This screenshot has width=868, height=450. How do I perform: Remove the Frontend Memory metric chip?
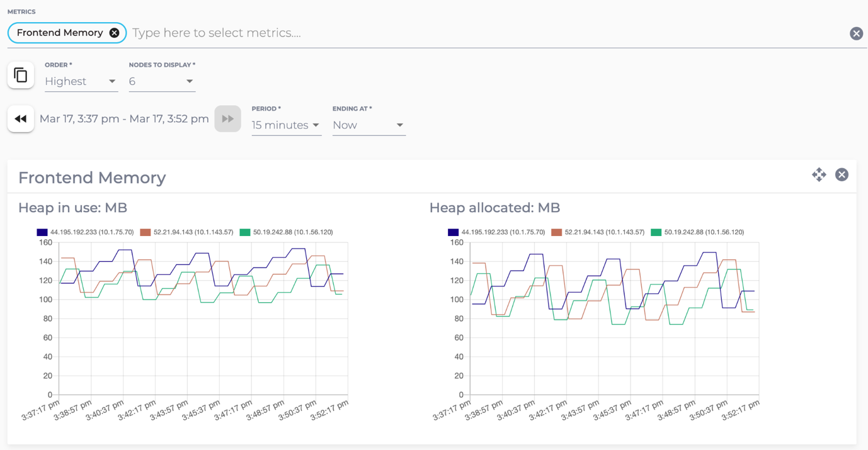(x=114, y=33)
